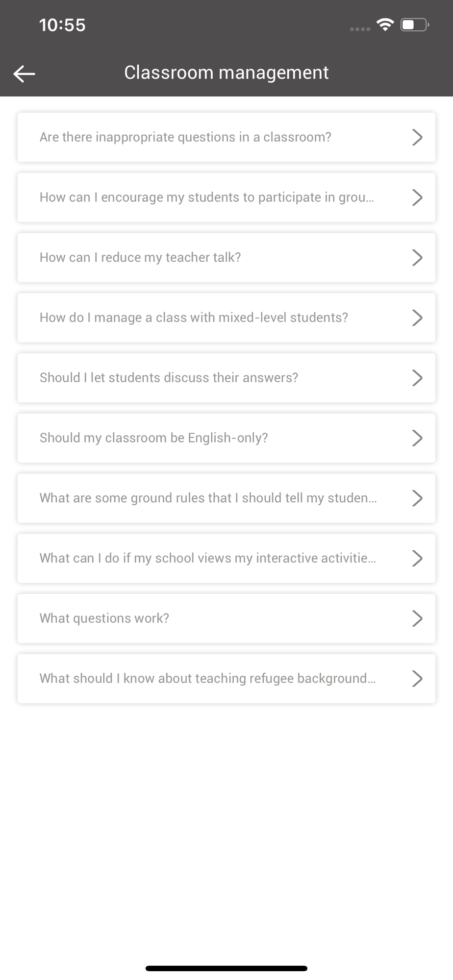Viewport: 453px width, 980px height.
Task: Open 'Are there inappropriate questions in a classroom?'
Action: tap(226, 137)
